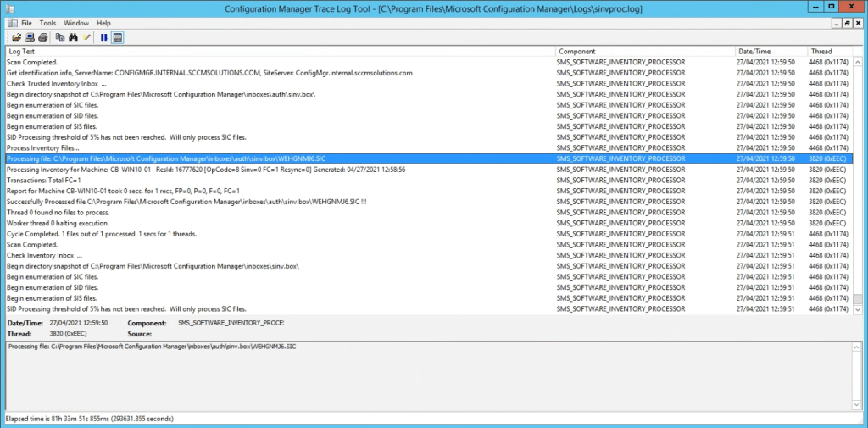The height and width of the screenshot is (428, 868).
Task: Open the Tools menu
Action: 47,23
